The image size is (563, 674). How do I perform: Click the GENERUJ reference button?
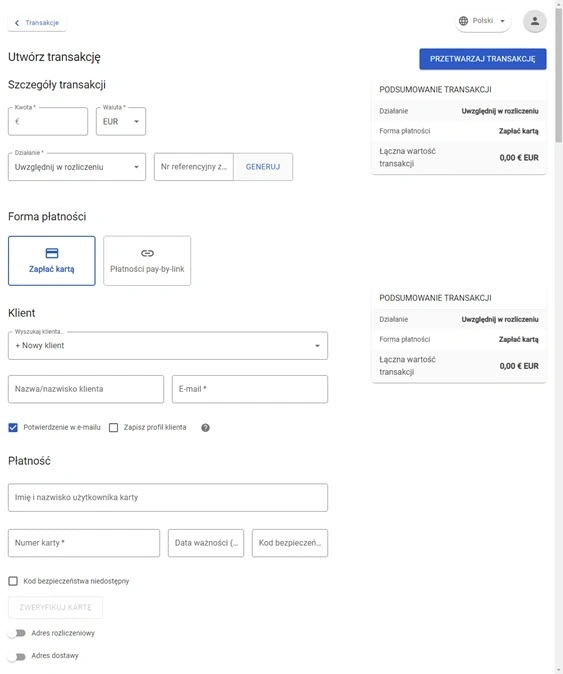point(263,167)
